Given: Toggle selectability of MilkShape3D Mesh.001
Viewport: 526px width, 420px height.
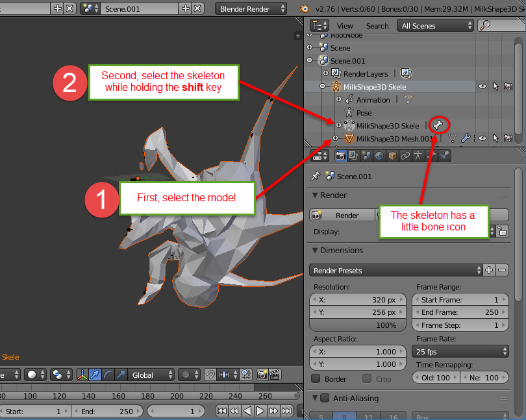Looking at the screenshot, I should point(496,138).
